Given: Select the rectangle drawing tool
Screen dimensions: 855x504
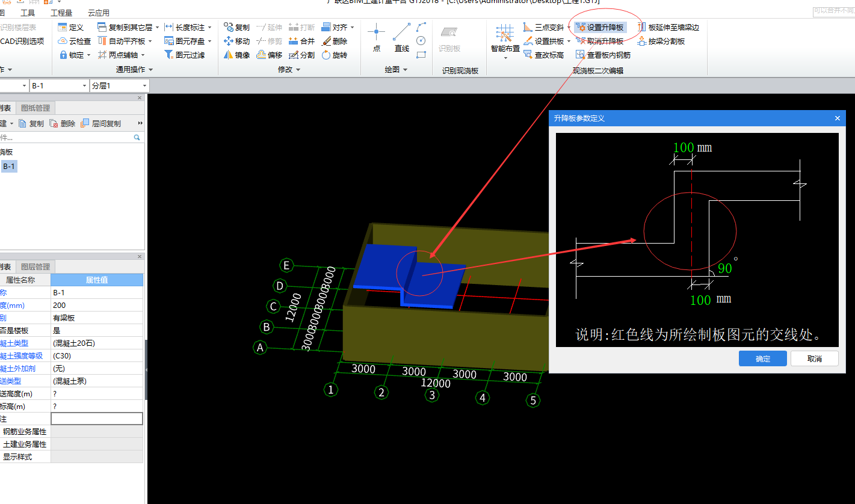Looking at the screenshot, I should [x=421, y=55].
